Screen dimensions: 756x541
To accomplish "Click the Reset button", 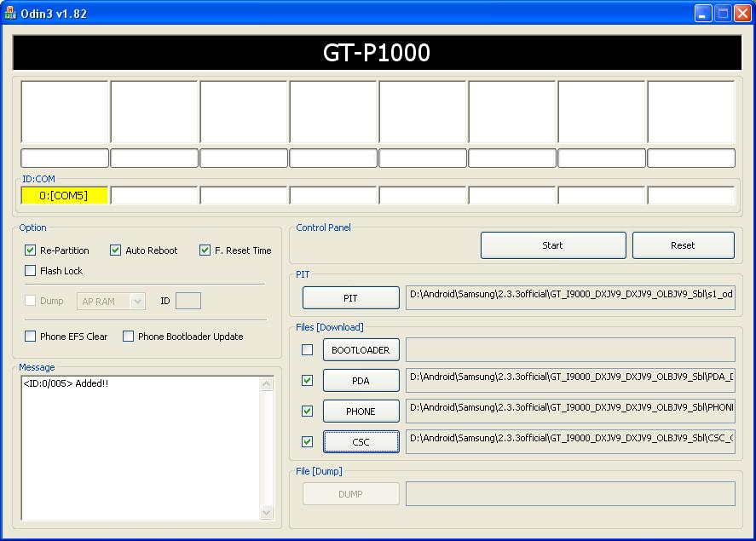I will pyautogui.click(x=684, y=245).
